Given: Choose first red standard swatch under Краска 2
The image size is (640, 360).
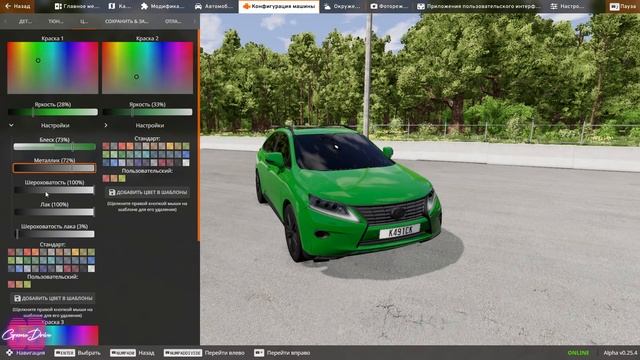Looking at the screenshot, I should (x=106, y=146).
